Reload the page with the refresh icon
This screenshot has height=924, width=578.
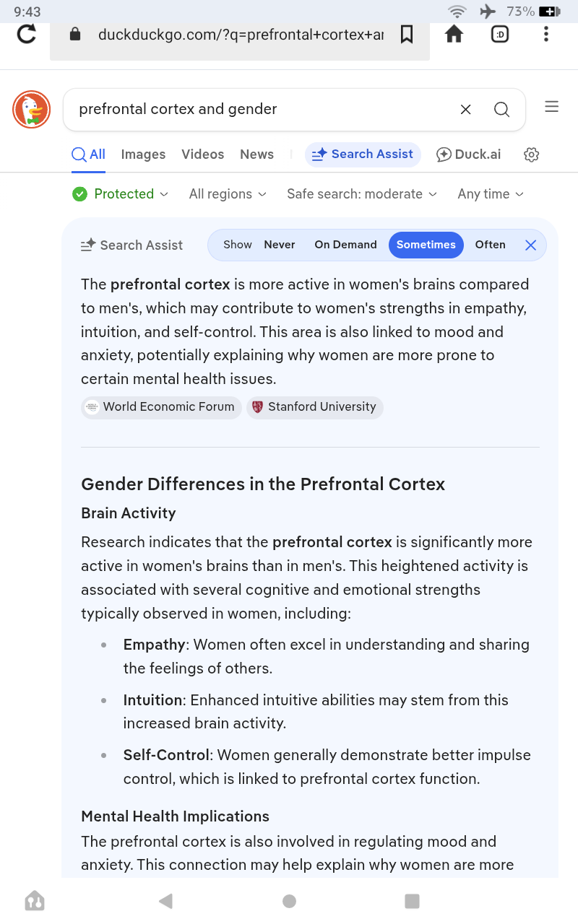(27, 34)
